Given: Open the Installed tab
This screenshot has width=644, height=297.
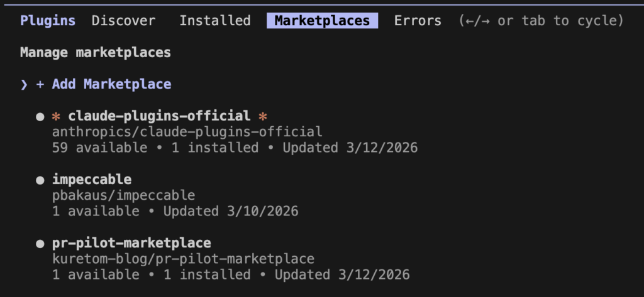Looking at the screenshot, I should coord(215,21).
